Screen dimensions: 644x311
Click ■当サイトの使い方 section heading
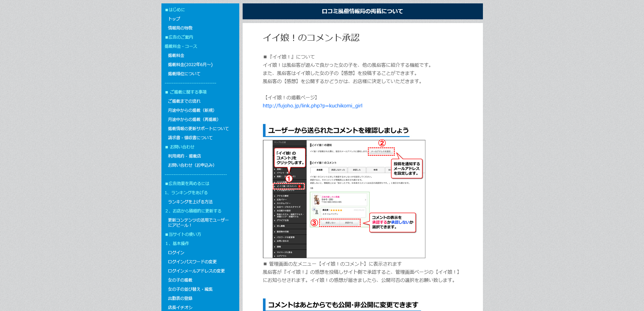[183, 234]
